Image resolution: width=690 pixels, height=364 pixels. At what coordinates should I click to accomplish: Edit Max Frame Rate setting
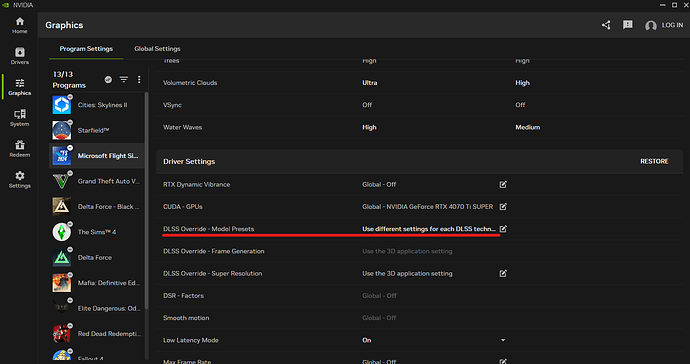point(503,361)
